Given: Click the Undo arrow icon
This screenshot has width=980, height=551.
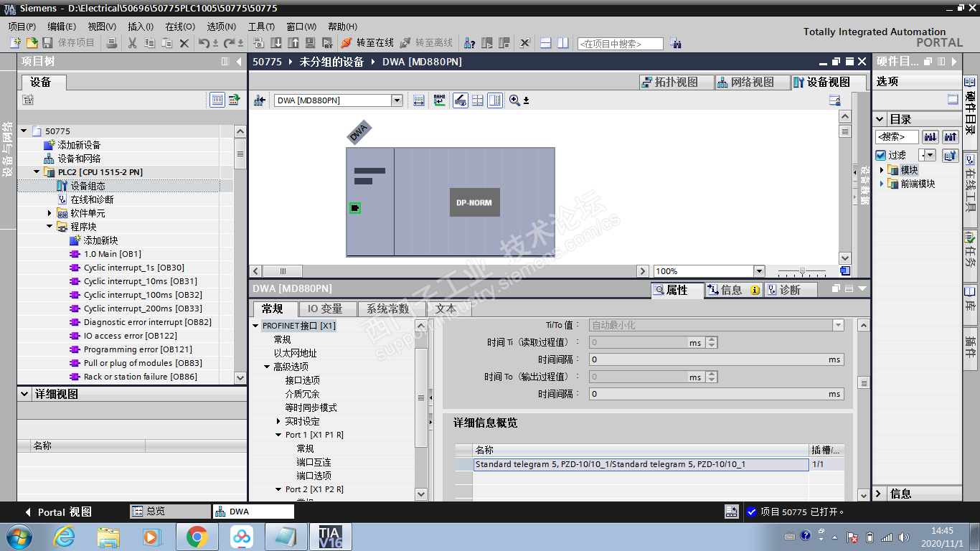Looking at the screenshot, I should coord(204,43).
